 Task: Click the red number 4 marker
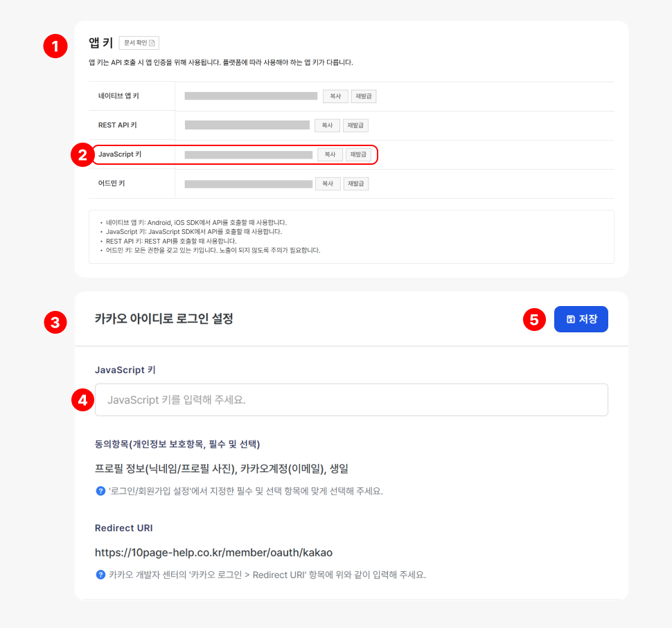(82, 400)
